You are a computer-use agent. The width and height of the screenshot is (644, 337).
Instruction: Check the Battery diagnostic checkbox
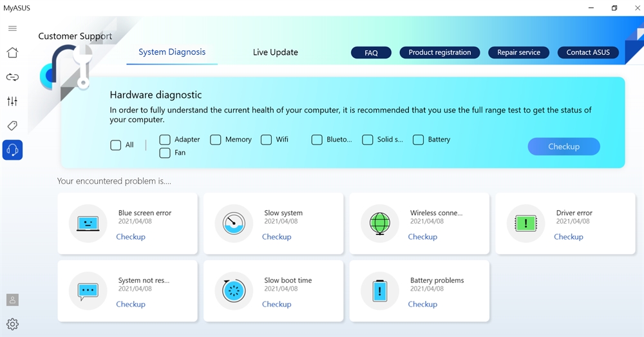418,140
